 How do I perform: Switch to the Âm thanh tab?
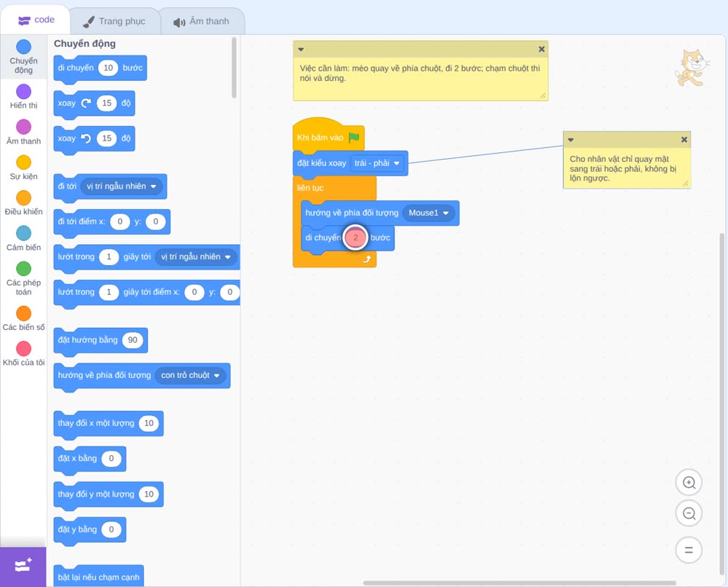coord(202,21)
